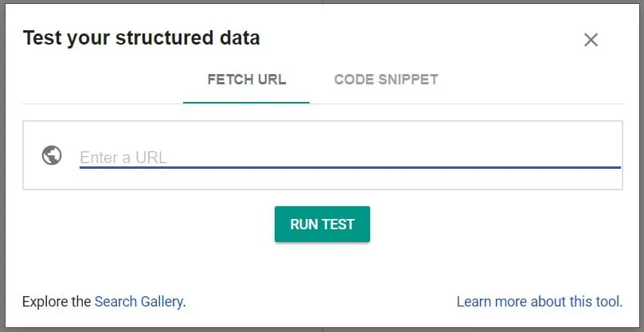The image size is (644, 332).
Task: Open Learn more about this tool
Action: pyautogui.click(x=539, y=302)
